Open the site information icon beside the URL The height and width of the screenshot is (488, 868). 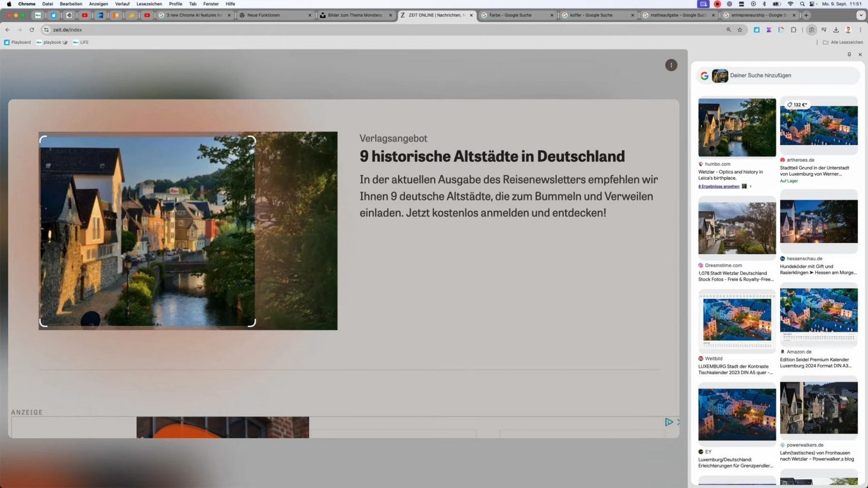[46, 30]
